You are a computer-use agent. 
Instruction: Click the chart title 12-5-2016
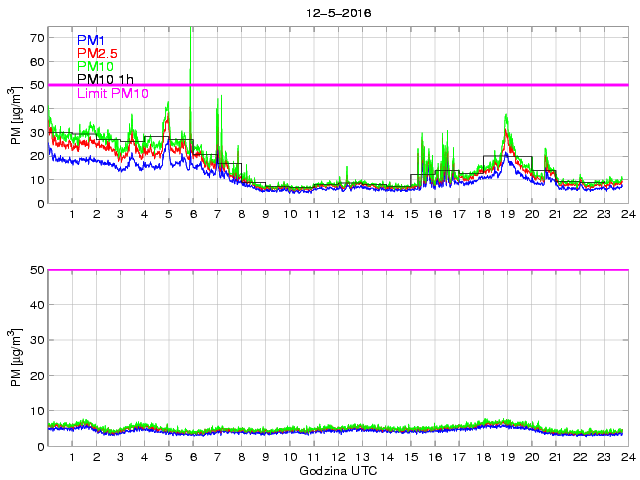pos(335,12)
